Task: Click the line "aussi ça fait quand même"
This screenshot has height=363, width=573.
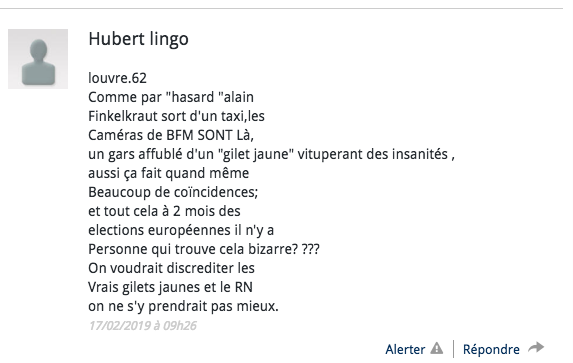Action: point(168,173)
